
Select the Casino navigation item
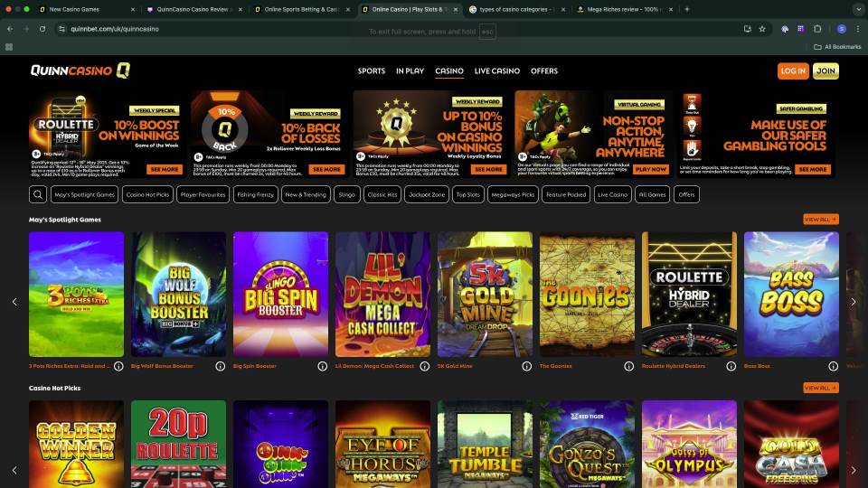pyautogui.click(x=449, y=70)
